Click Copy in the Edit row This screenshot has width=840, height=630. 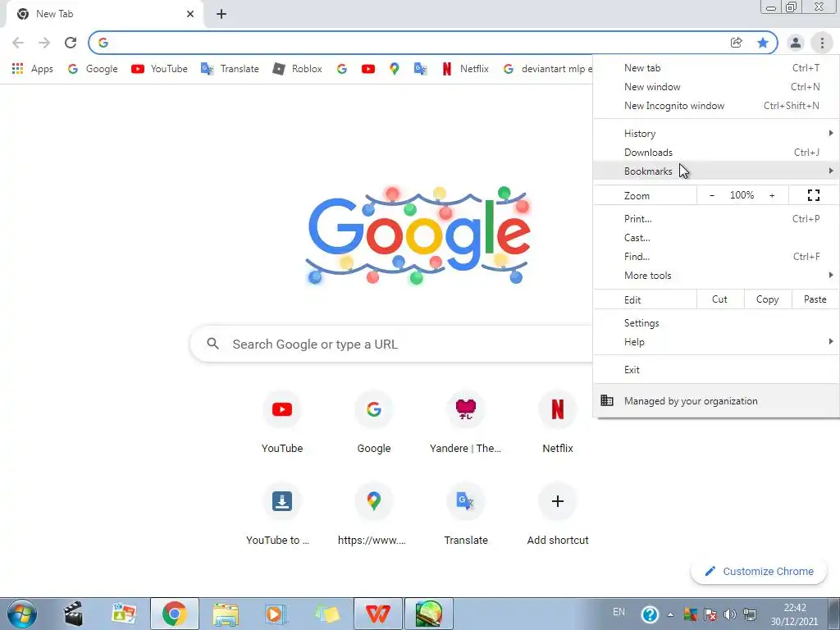767,299
